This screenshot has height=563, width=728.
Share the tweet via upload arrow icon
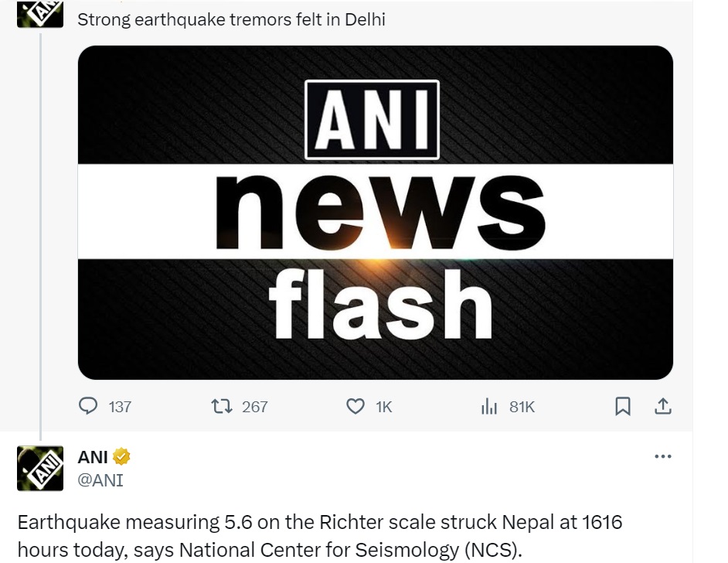click(662, 406)
